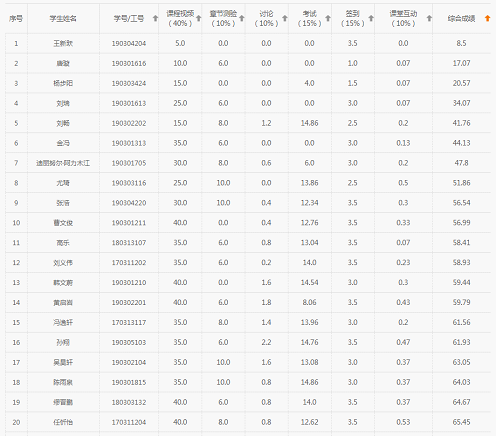Click total score 47.8
496x436 pixels.
(461, 163)
